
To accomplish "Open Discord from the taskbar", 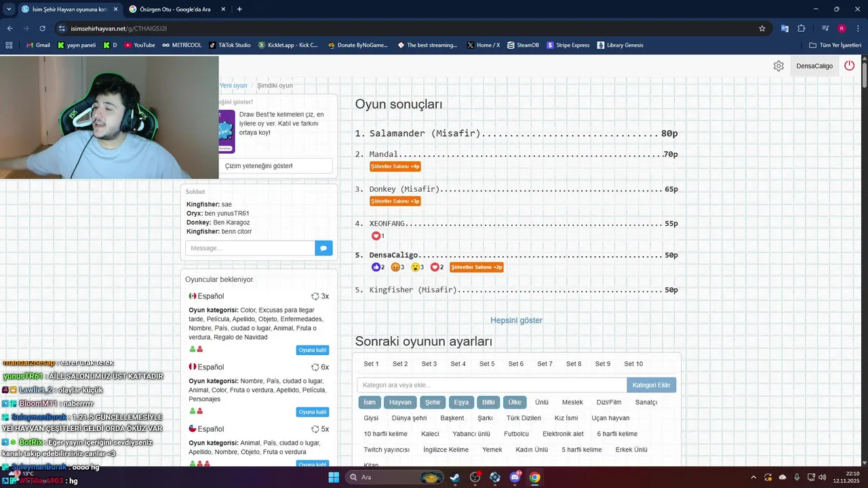I will click(x=515, y=477).
